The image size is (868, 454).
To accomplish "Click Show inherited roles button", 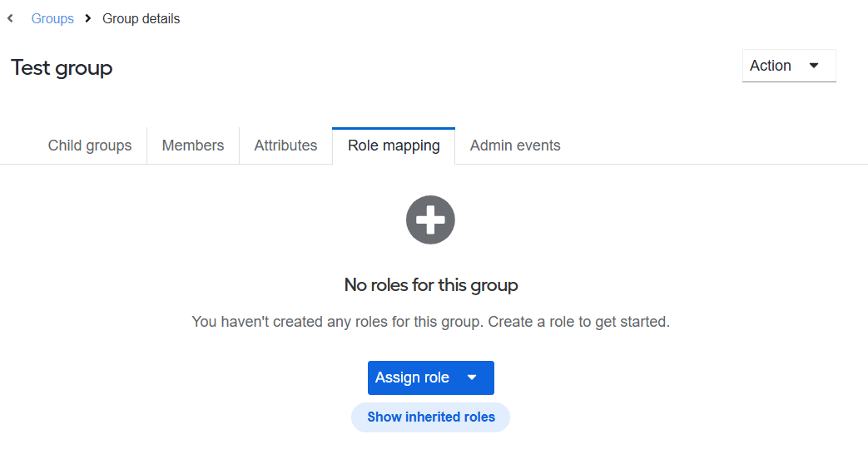I will coord(431,417).
